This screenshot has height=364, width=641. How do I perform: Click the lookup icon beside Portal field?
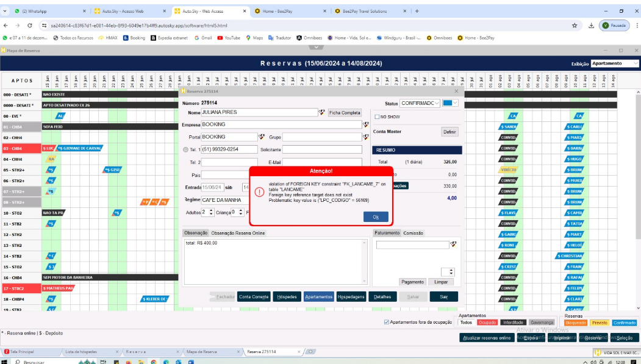point(261,137)
